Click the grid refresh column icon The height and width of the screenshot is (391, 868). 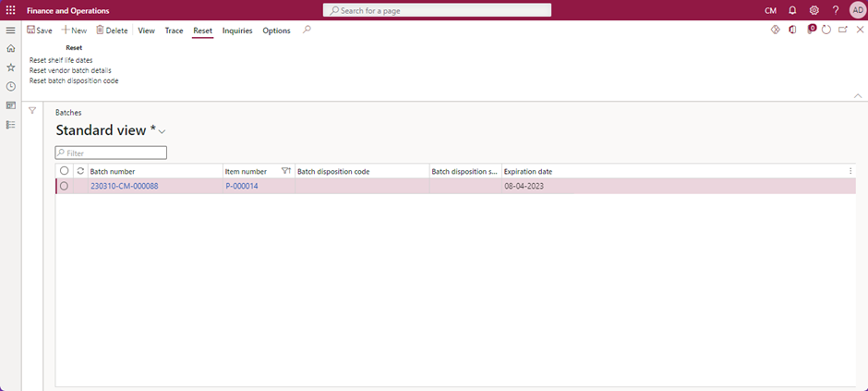[80, 171]
